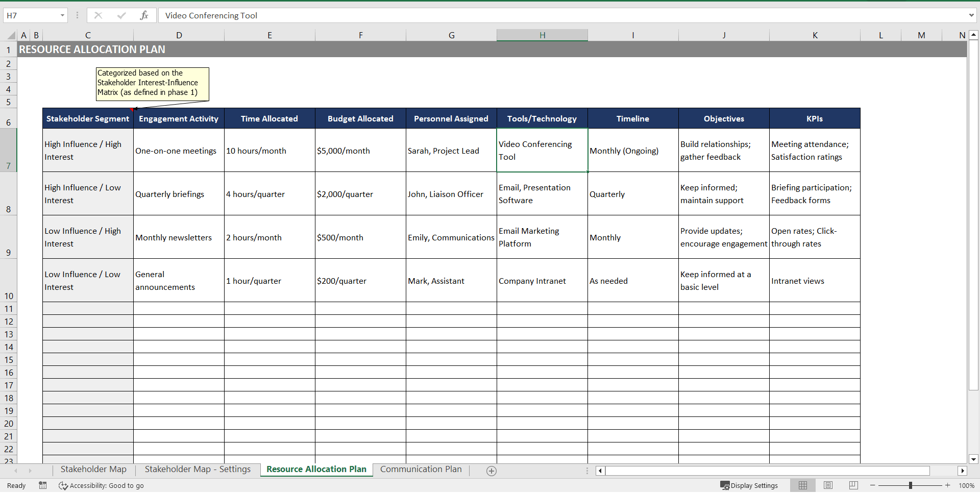Viewport: 980px width, 493px height.
Task: Expand the formula bar chevron
Action: (971, 15)
